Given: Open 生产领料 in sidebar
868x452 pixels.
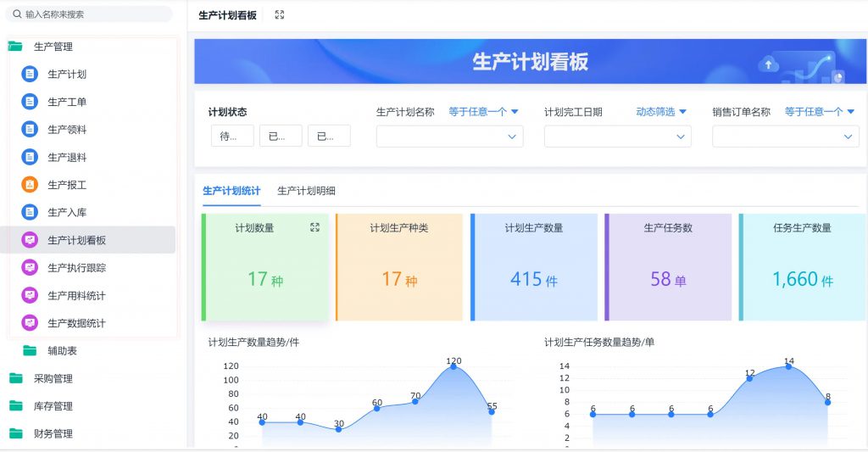Looking at the screenshot, I should (67, 130).
